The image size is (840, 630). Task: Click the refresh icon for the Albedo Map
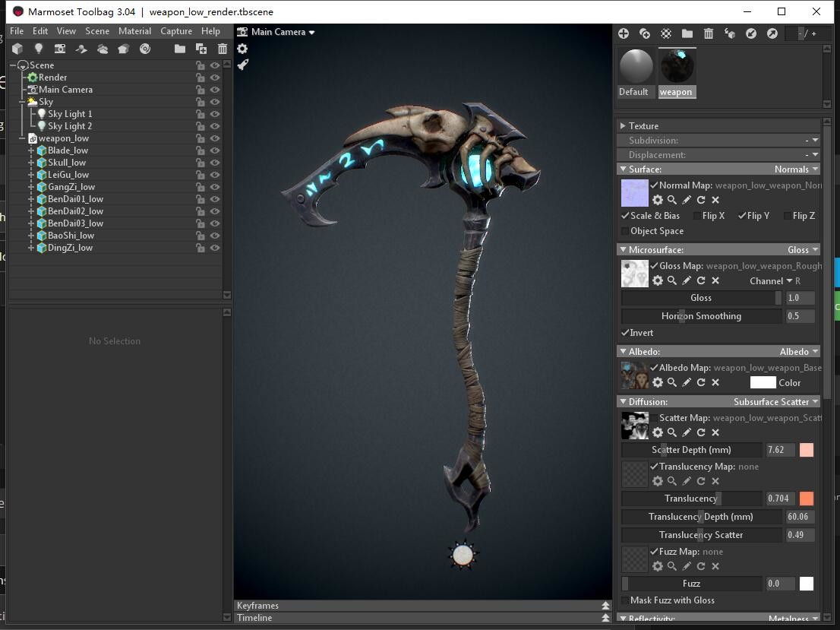(x=701, y=382)
